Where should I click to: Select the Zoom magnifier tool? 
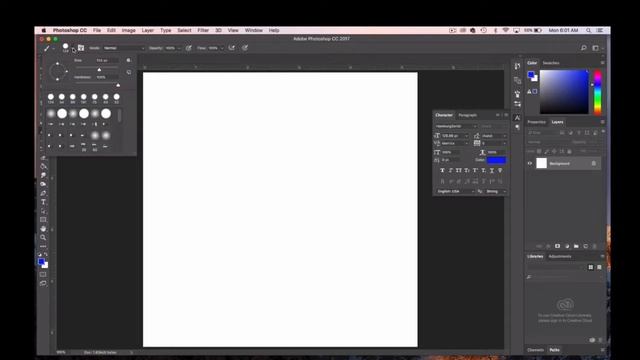pos(43,237)
